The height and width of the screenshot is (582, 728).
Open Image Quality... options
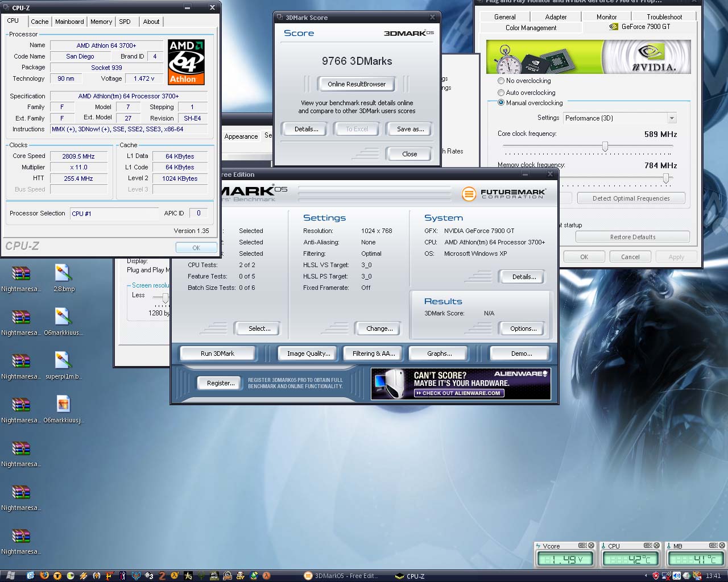[308, 354]
